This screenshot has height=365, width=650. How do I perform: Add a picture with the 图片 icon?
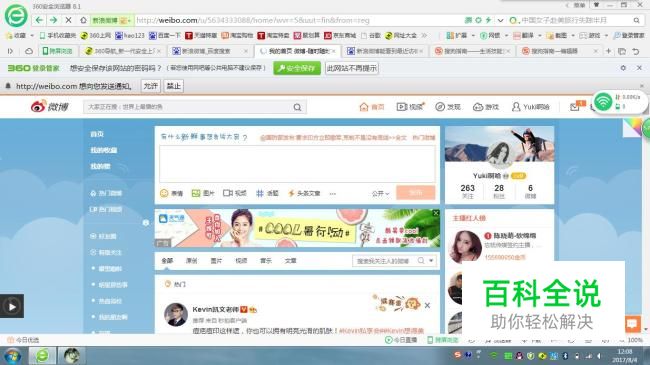point(203,193)
